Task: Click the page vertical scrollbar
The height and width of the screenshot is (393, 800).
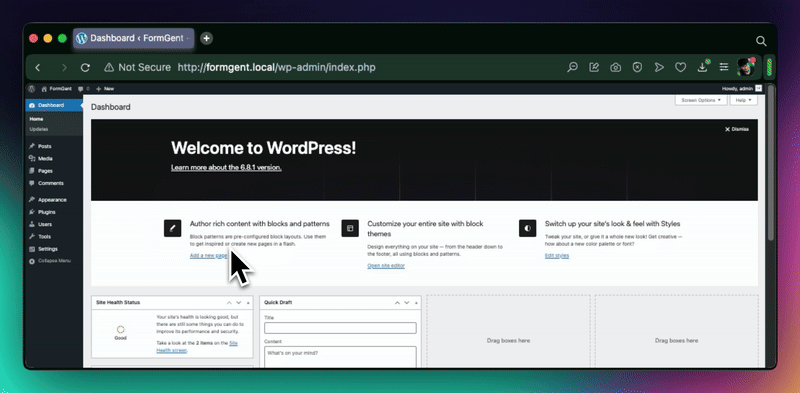Action: tap(771, 162)
